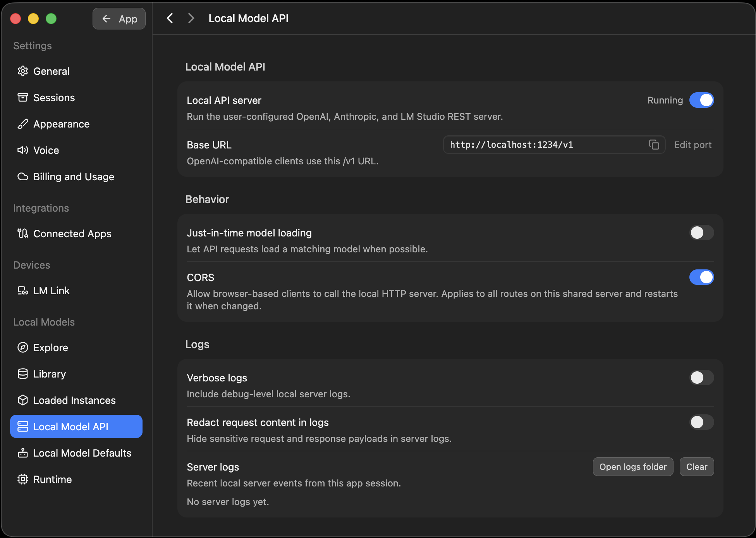Click the green macOS fullscreen window button

(x=51, y=19)
